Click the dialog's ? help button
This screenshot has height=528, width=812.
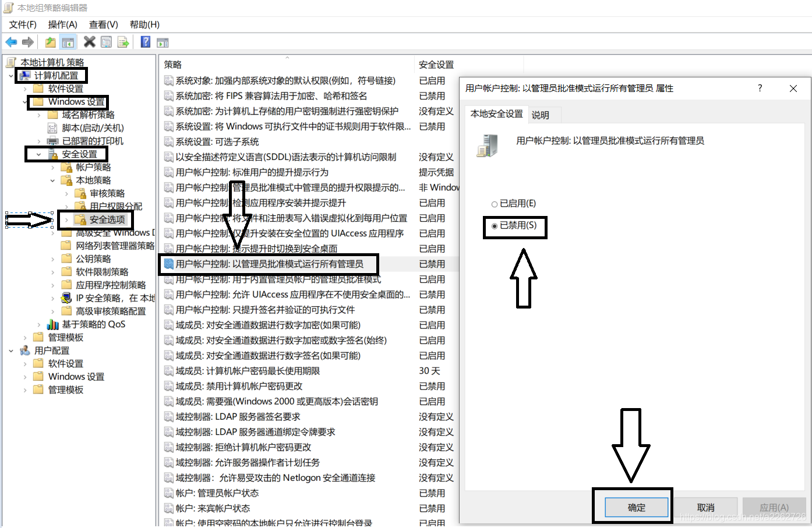[x=760, y=88]
